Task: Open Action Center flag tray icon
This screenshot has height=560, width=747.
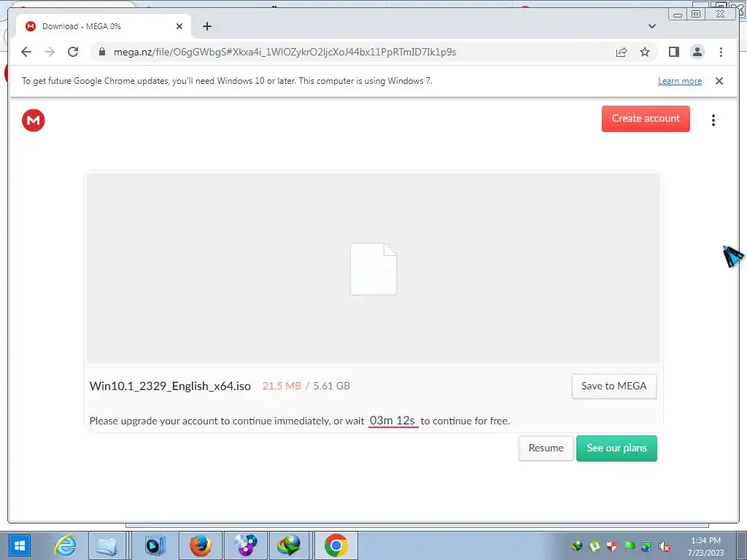Action: pyautogui.click(x=630, y=546)
